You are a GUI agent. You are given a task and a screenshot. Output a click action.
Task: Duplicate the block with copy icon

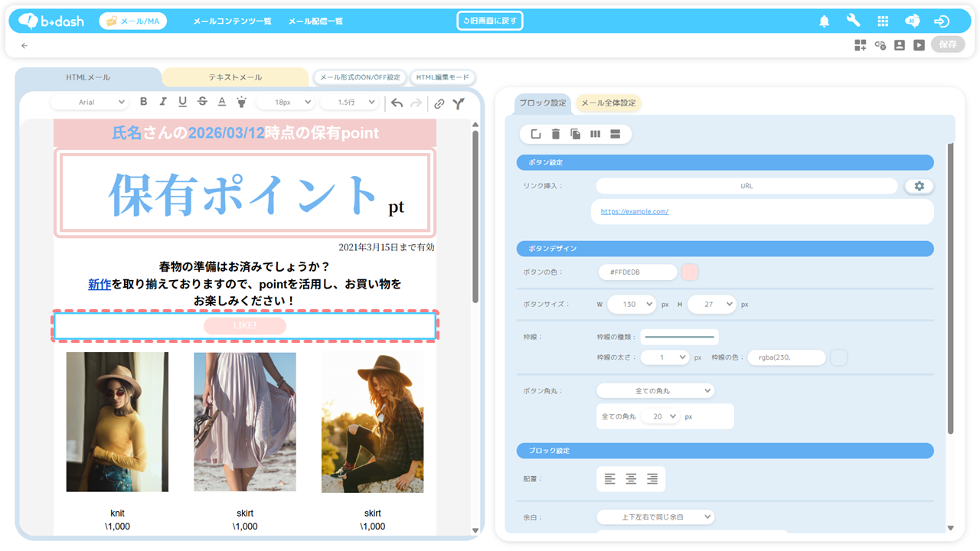[575, 134]
